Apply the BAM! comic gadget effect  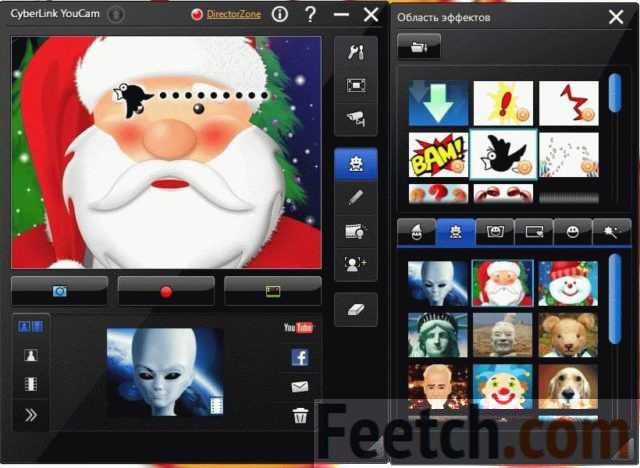[x=438, y=154]
